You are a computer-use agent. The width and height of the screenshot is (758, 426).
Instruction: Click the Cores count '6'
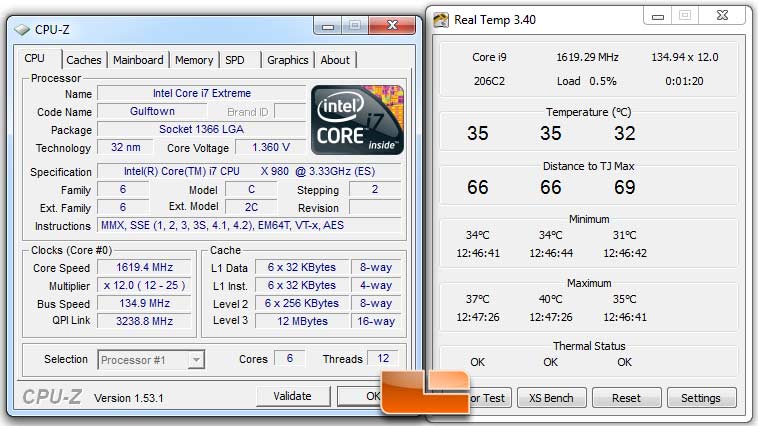point(290,358)
